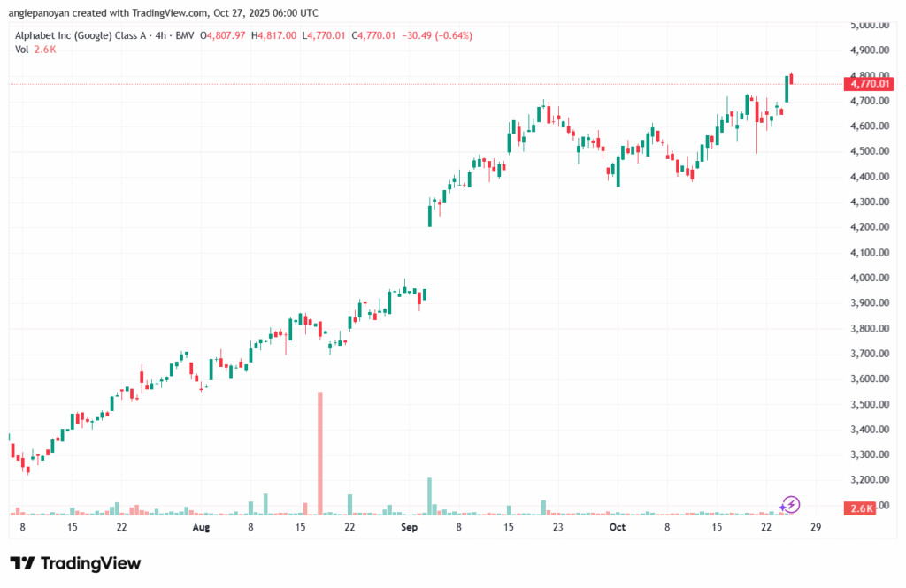Click the Vol indicator legend label
906x588 pixels.
(x=22, y=49)
